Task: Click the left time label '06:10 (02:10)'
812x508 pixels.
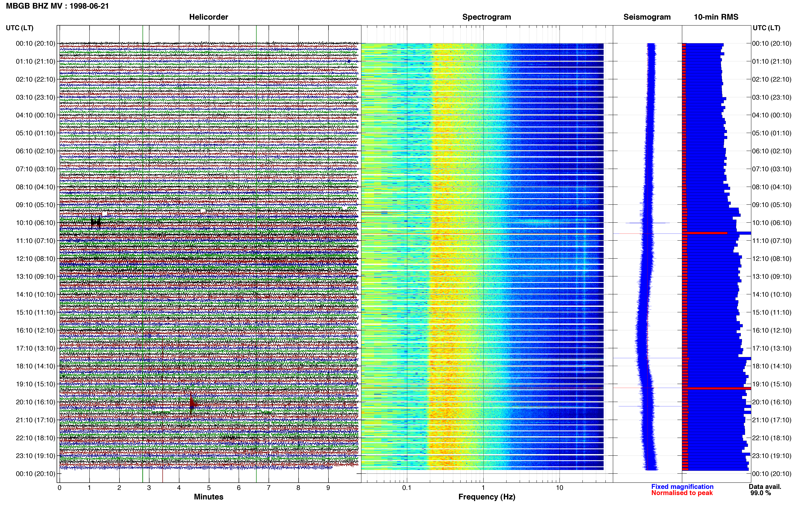Action: tap(36, 151)
